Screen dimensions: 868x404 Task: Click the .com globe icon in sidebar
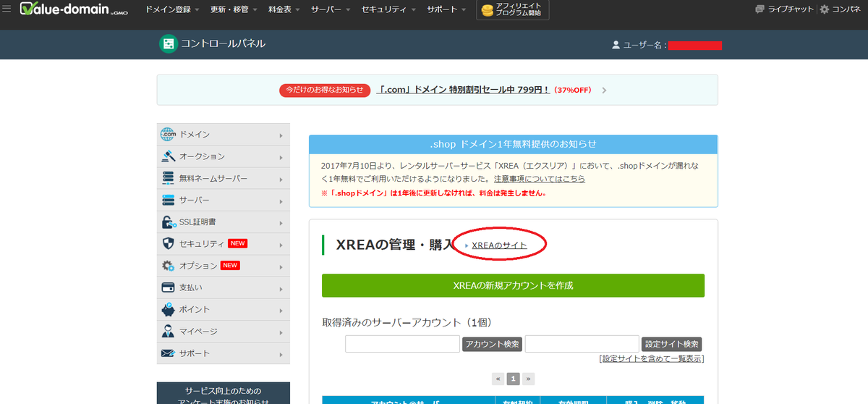click(x=168, y=134)
